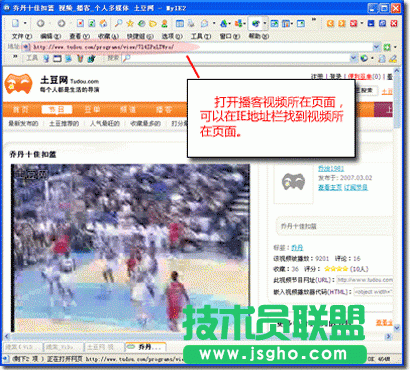Refresh page with the green page icon
410x370 pixels.
click(x=92, y=23)
